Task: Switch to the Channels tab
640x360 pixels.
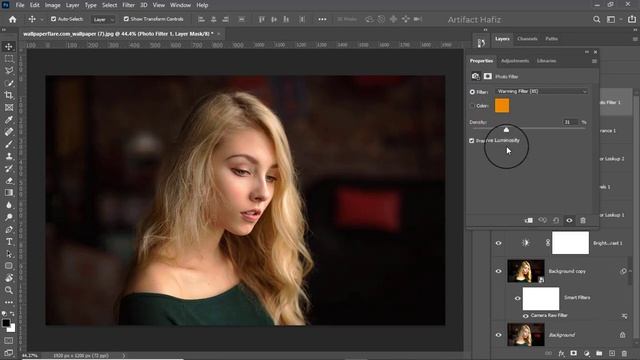Action: pos(527,39)
